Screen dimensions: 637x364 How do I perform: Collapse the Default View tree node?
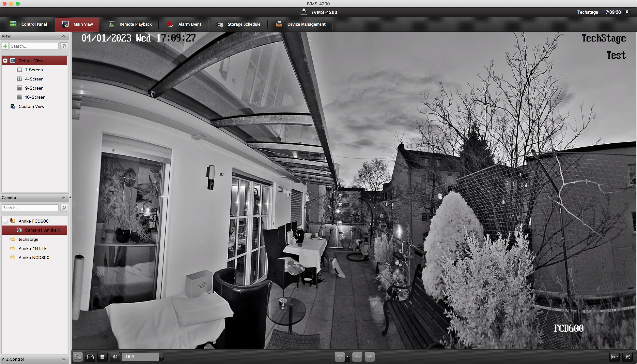5,61
